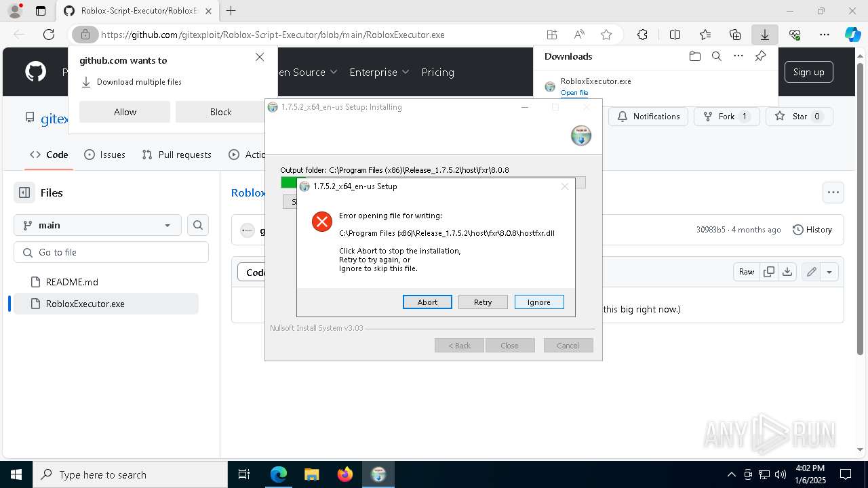The height and width of the screenshot is (488, 868).
Task: Launch Firefox from the taskbar
Action: point(345,474)
